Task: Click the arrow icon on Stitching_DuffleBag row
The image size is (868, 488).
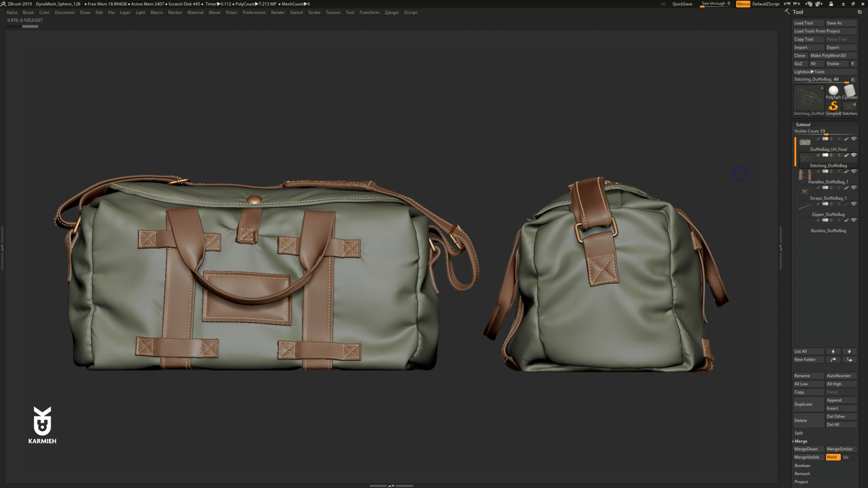Action: pos(818,155)
